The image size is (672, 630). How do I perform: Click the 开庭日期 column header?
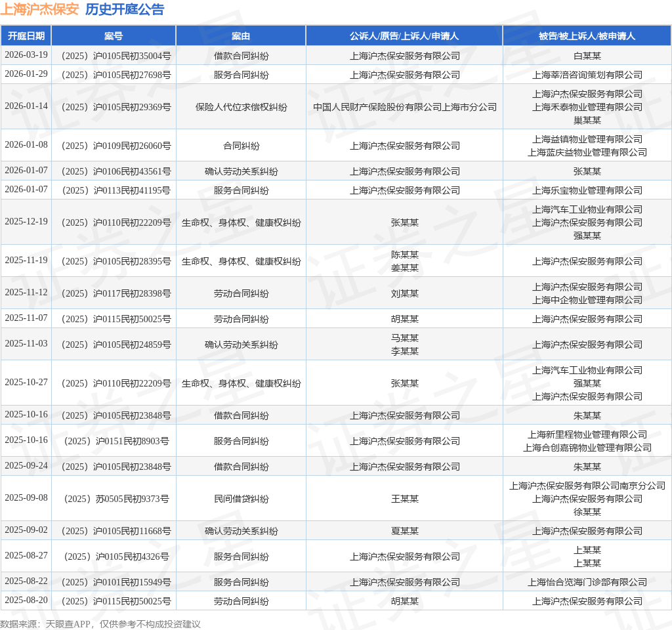26,36
